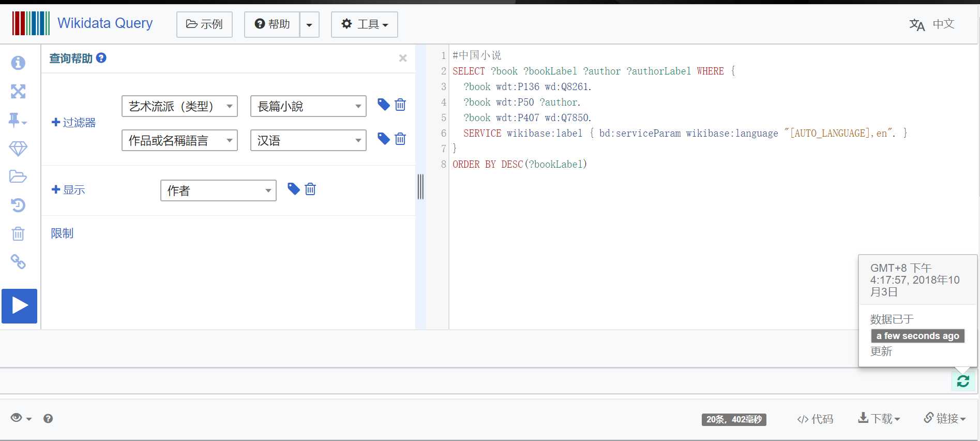The height and width of the screenshot is (441, 980).
Task: Open the 汉语 value dropdown
Action: [x=308, y=140]
